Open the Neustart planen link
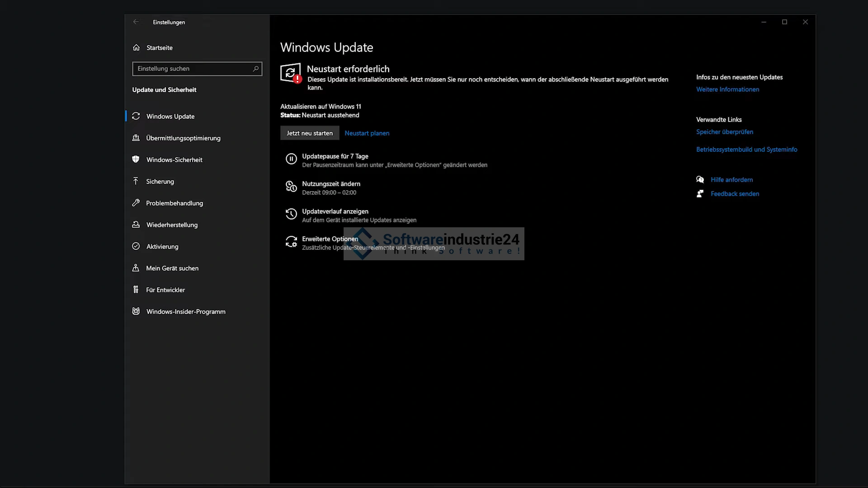868x488 pixels. [367, 133]
